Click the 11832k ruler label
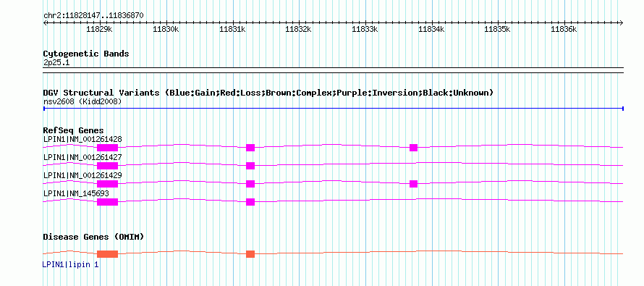The height and width of the screenshot is (286, 644). point(299,29)
